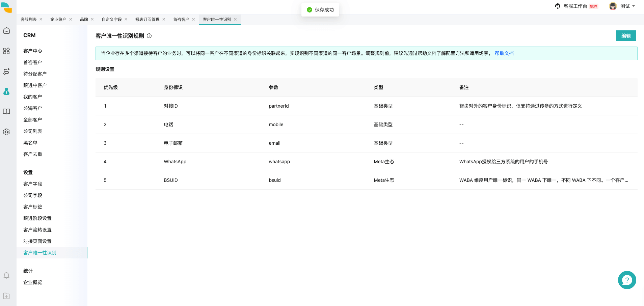The width and height of the screenshot is (644, 306).
Task: Open the apps grid icon in left rail
Action: tap(6, 51)
